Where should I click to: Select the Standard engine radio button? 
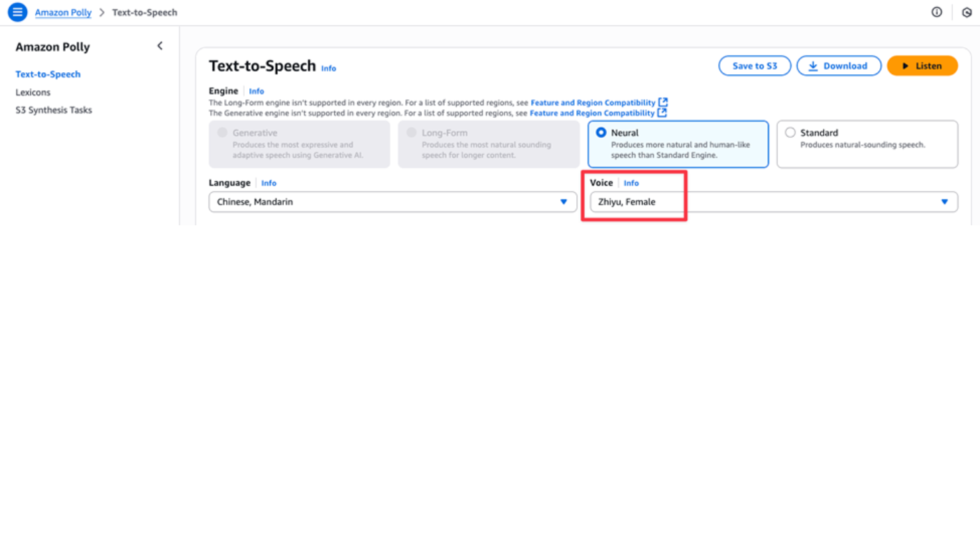(790, 133)
